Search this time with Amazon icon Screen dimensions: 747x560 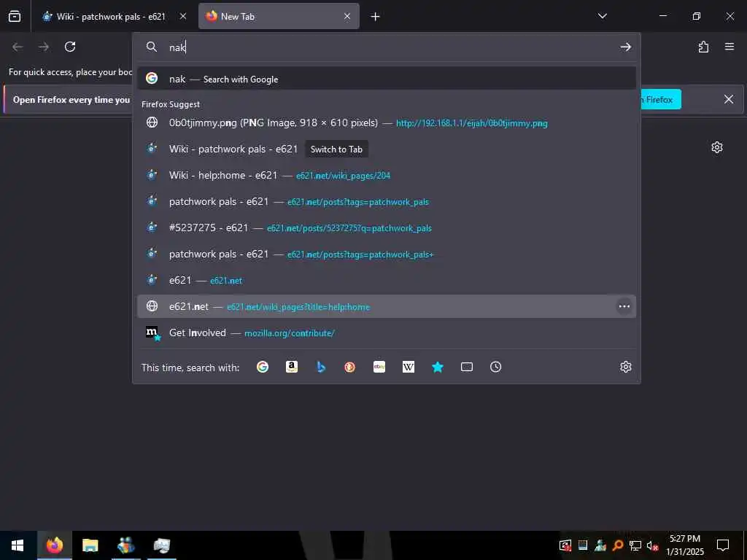[292, 367]
